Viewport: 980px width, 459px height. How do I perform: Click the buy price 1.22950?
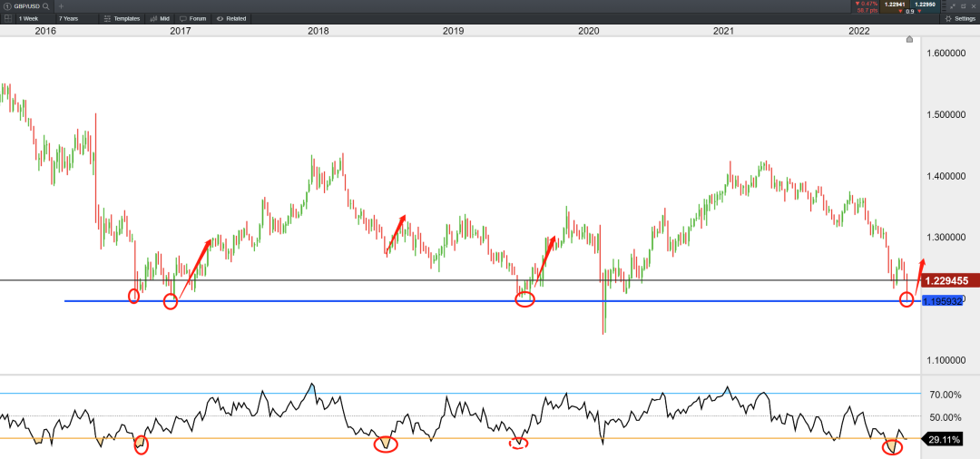(x=925, y=6)
